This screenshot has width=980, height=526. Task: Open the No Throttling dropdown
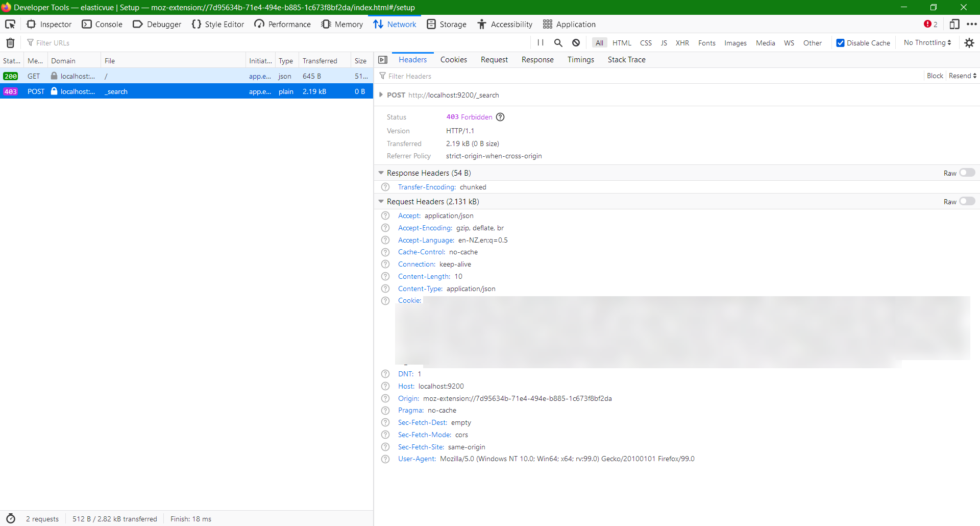tap(926, 42)
